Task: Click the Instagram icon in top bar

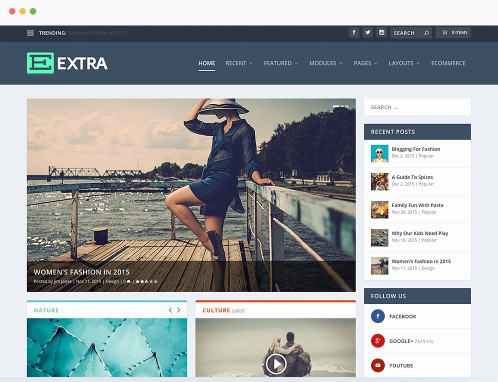Action: tap(382, 33)
